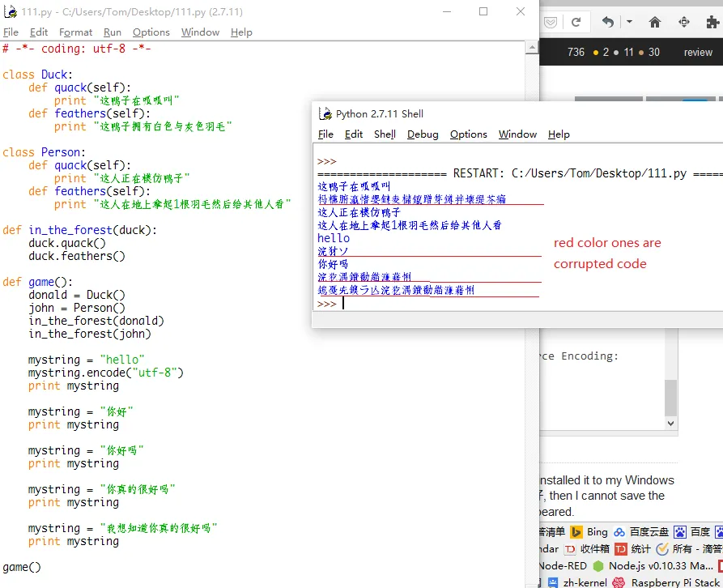Open the Python Shell File menu
Image resolution: width=723 pixels, height=588 pixels.
tap(325, 134)
